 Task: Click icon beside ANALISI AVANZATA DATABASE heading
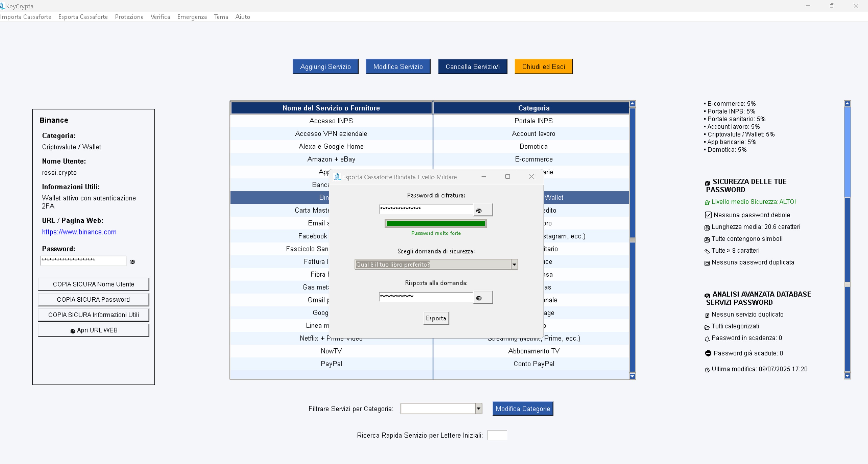[707, 296]
